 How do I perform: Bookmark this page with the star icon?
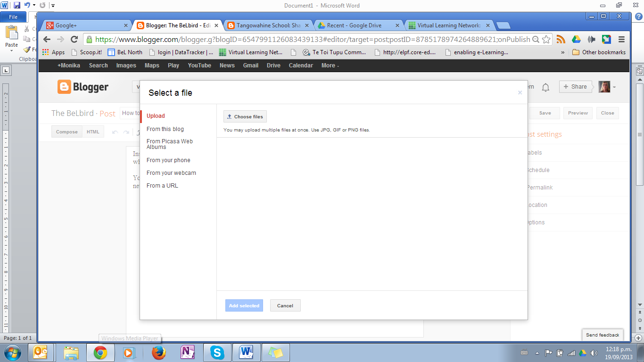click(x=546, y=40)
